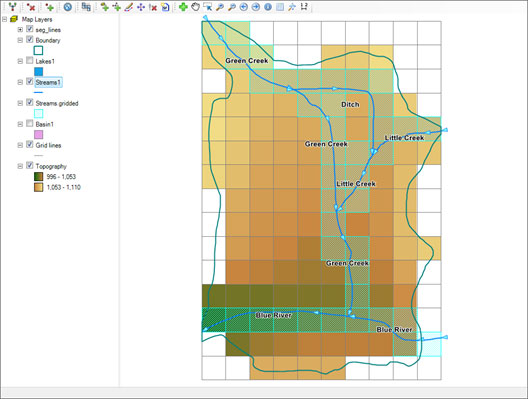Select the Grid lines layer name
This screenshot has width=528, height=399.
[x=48, y=145]
